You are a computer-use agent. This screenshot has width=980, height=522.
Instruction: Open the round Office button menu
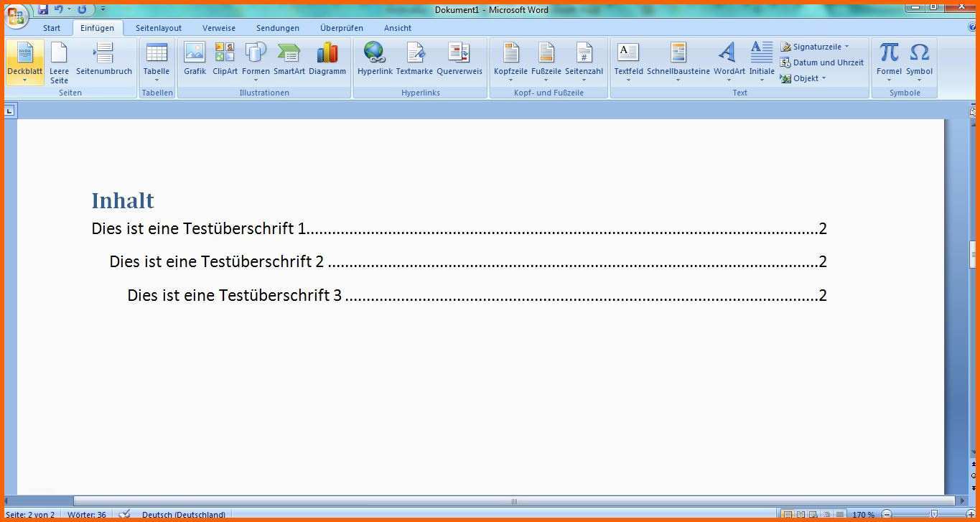tap(16, 16)
